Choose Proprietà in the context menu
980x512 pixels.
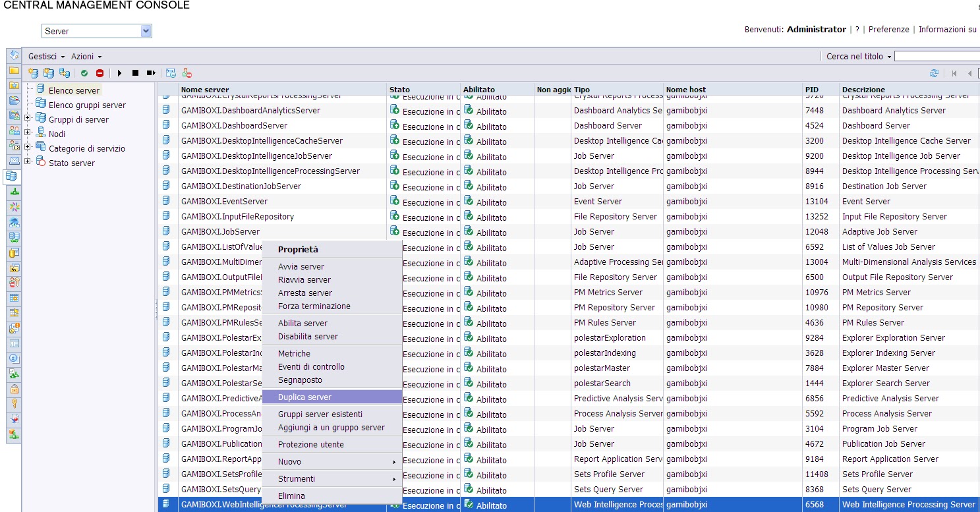click(332, 250)
